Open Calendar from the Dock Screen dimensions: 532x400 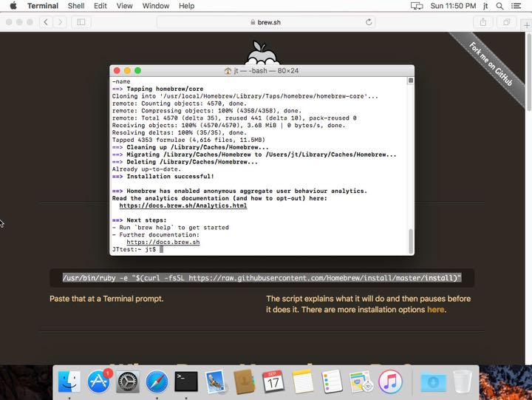(273, 382)
